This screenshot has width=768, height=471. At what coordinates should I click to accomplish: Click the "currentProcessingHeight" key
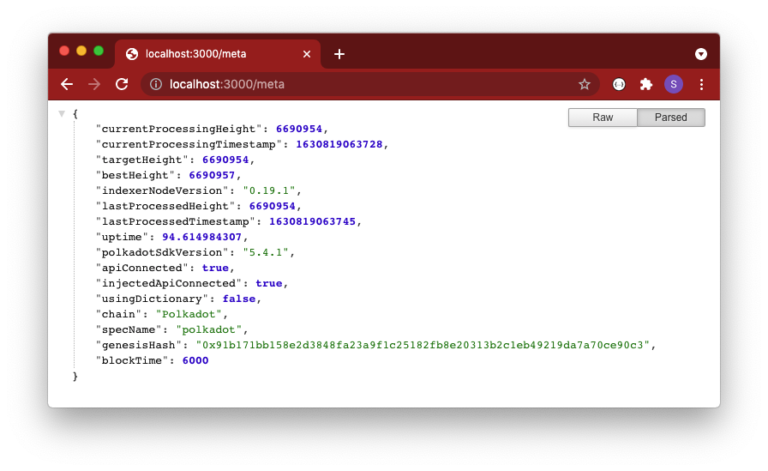[x=179, y=129]
